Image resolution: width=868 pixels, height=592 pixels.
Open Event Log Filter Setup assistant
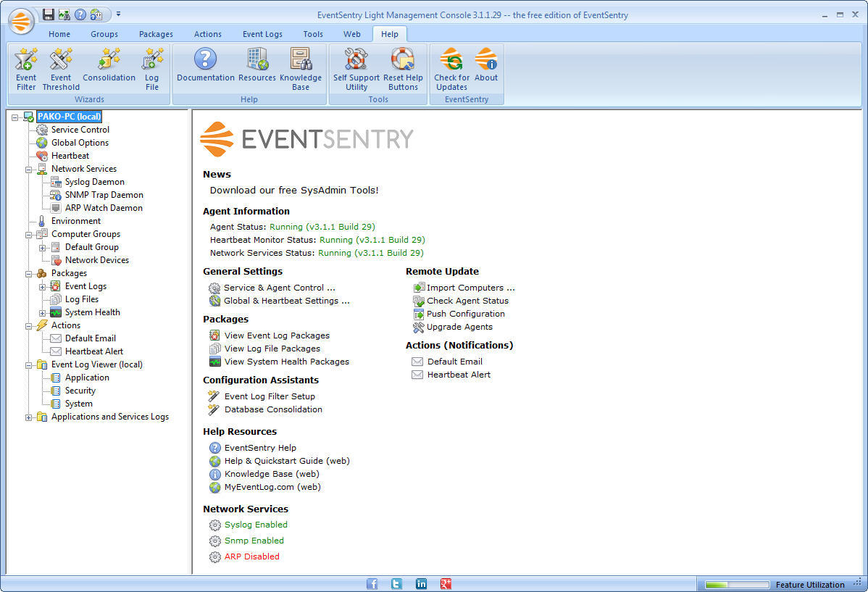pyautogui.click(x=270, y=396)
